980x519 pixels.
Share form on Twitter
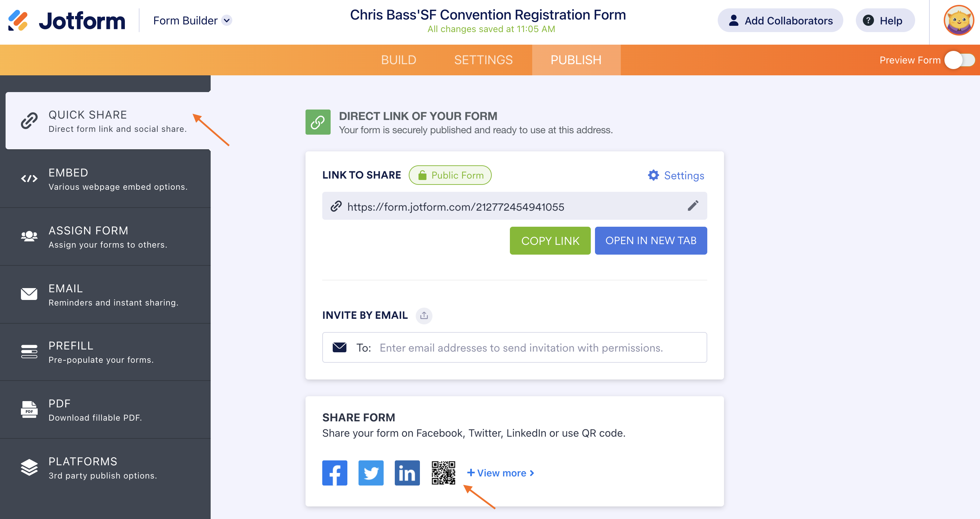tap(370, 473)
